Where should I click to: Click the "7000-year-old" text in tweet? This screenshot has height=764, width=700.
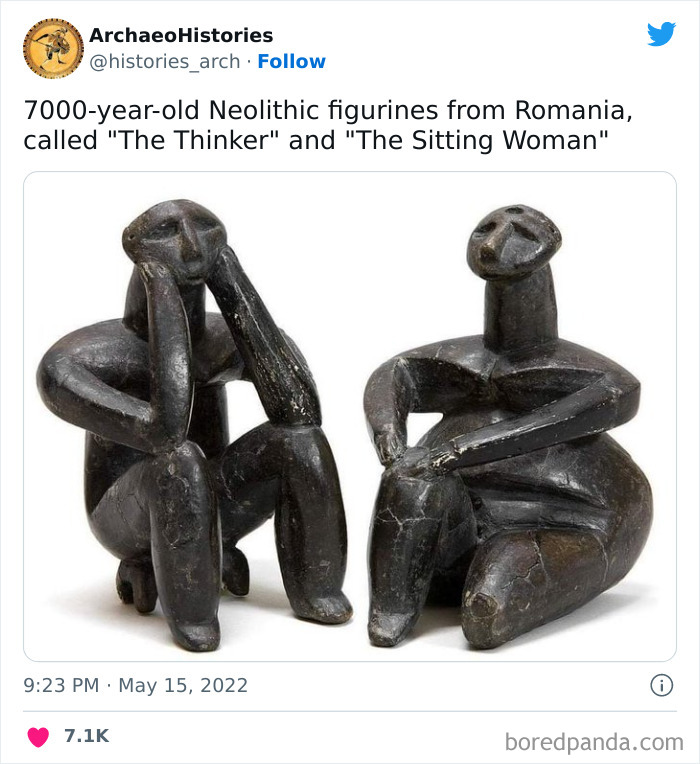click(112, 111)
